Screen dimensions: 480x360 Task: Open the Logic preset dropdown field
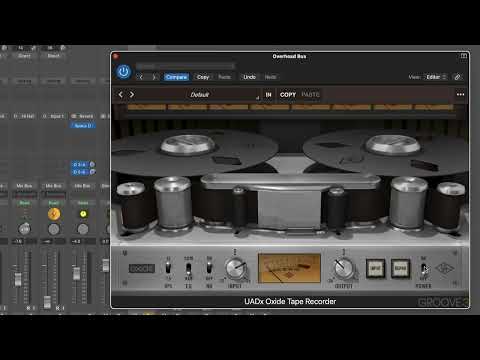(185, 66)
